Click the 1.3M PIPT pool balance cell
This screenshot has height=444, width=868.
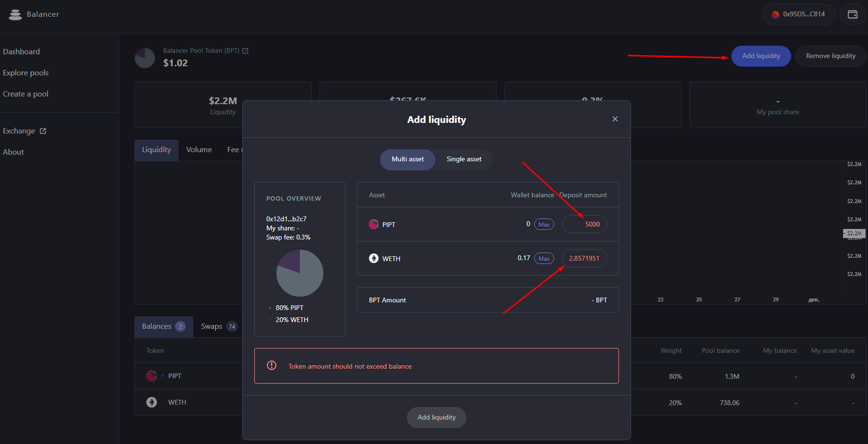pyautogui.click(x=732, y=376)
